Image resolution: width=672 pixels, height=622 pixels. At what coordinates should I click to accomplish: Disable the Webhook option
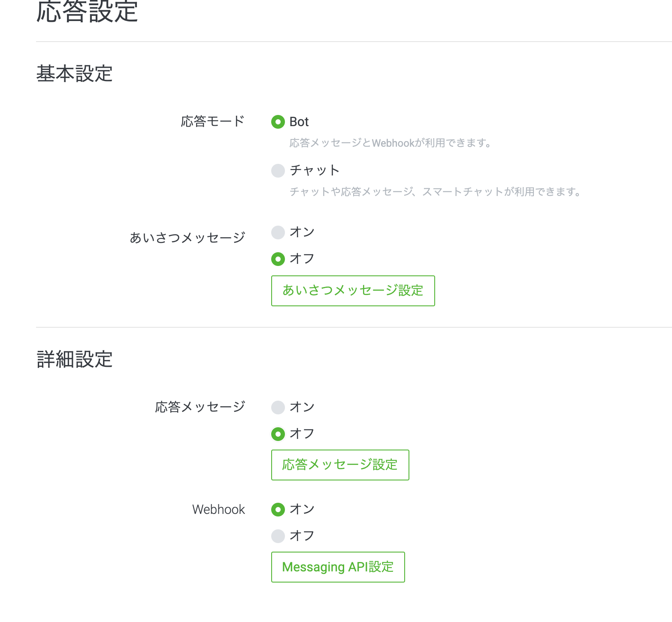pyautogui.click(x=278, y=535)
